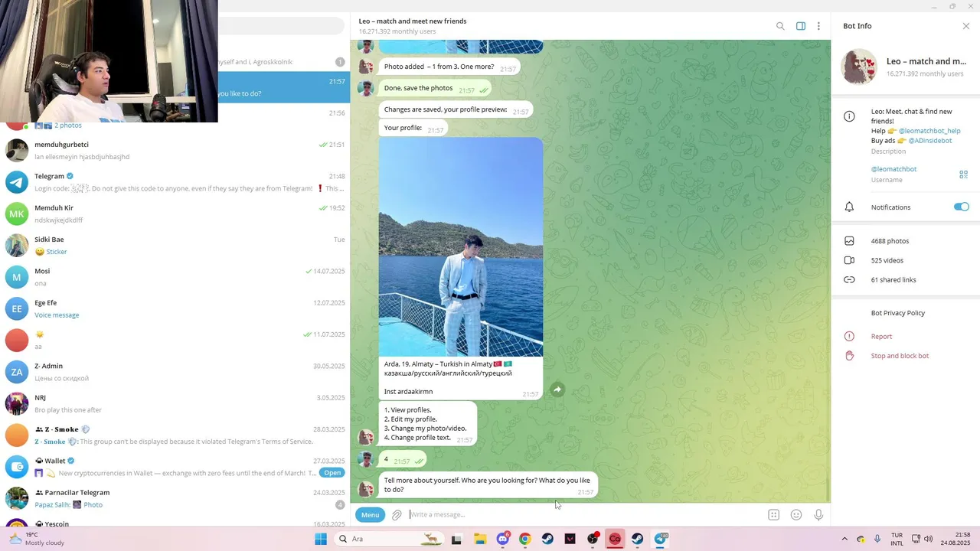The width and height of the screenshot is (980, 551).
Task: Open the Ege Efe chat
Action: 175,308
